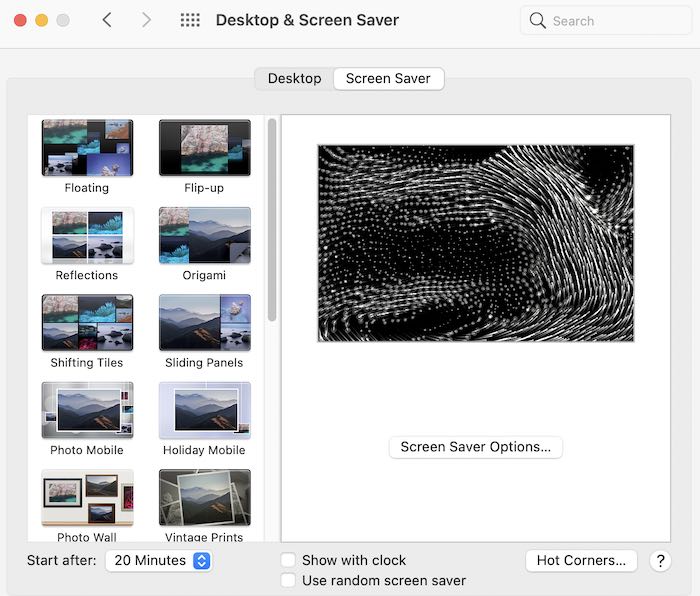The width and height of the screenshot is (700, 596).
Task: Choose the Origami screen saver thumbnail
Action: click(204, 235)
